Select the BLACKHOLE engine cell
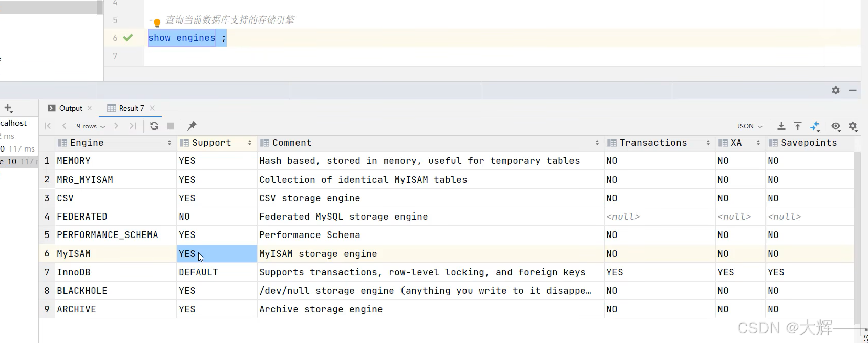The height and width of the screenshot is (343, 868). coord(116,291)
